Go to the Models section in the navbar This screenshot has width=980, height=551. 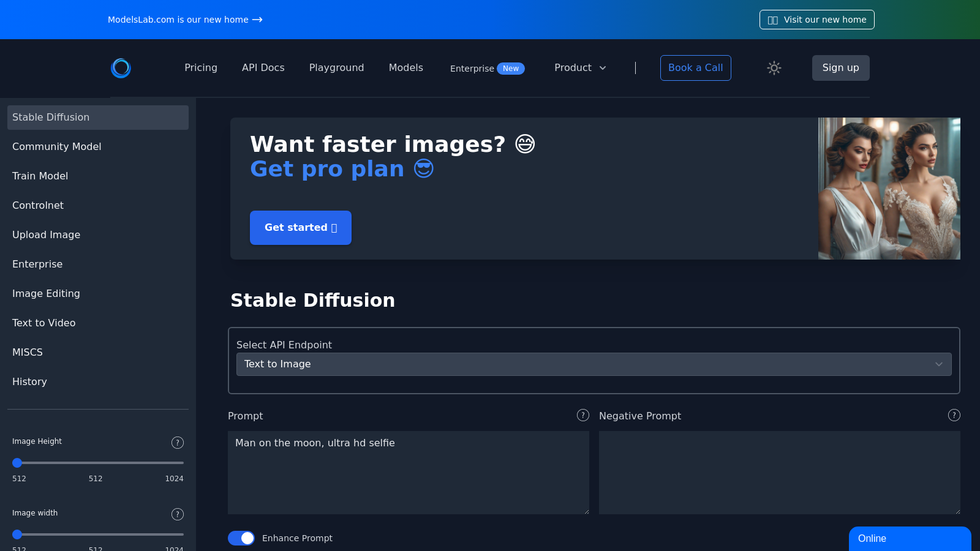point(405,68)
